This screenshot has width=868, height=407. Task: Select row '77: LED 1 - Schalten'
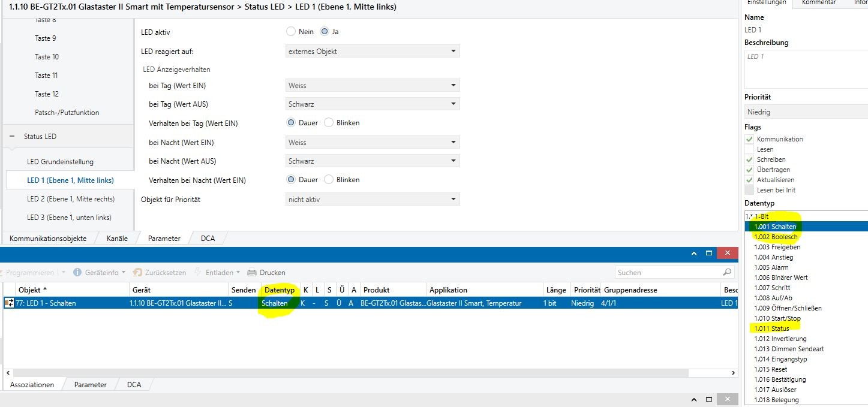click(370, 303)
